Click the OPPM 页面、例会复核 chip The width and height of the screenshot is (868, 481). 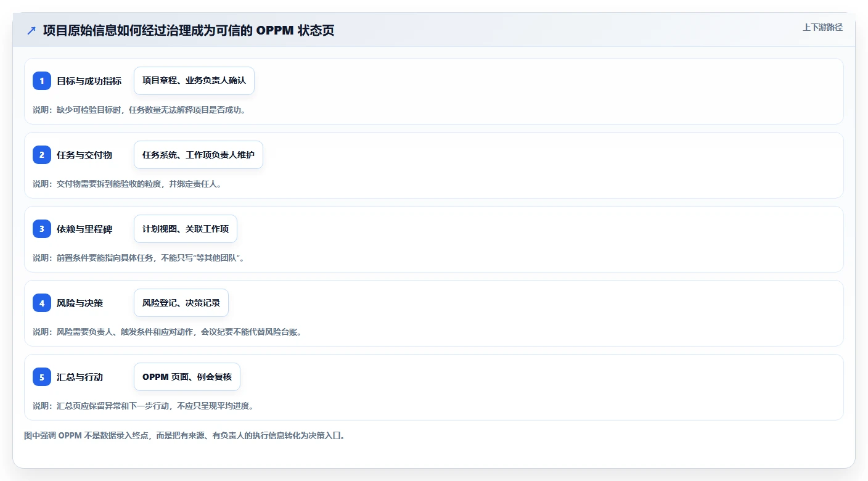point(187,377)
